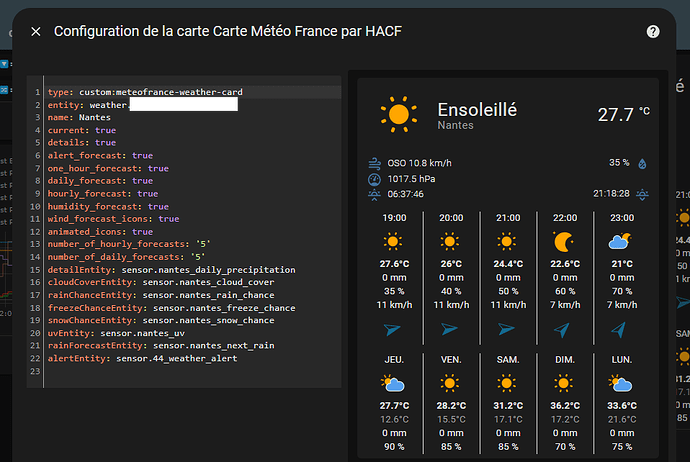Click the '22.6°C' temperature at 22:00

coord(565,264)
